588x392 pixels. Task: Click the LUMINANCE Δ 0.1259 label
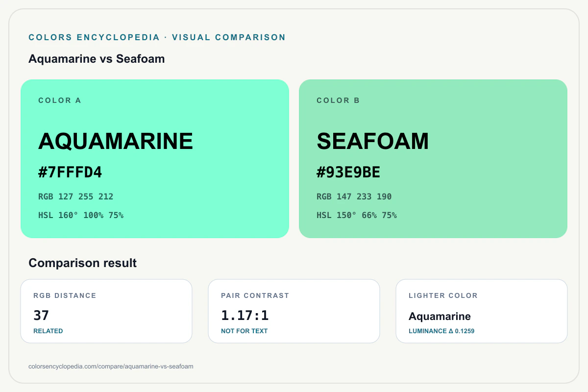[x=441, y=331]
